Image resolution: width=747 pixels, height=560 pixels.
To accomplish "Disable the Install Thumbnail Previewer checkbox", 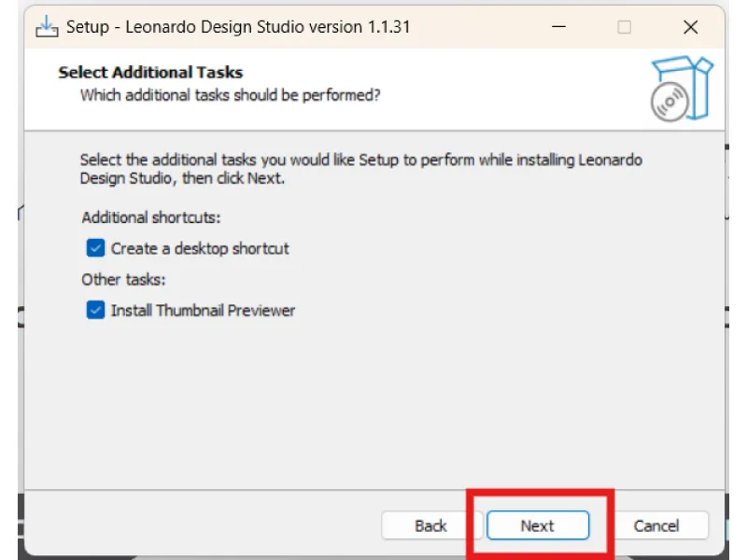I will [x=95, y=310].
